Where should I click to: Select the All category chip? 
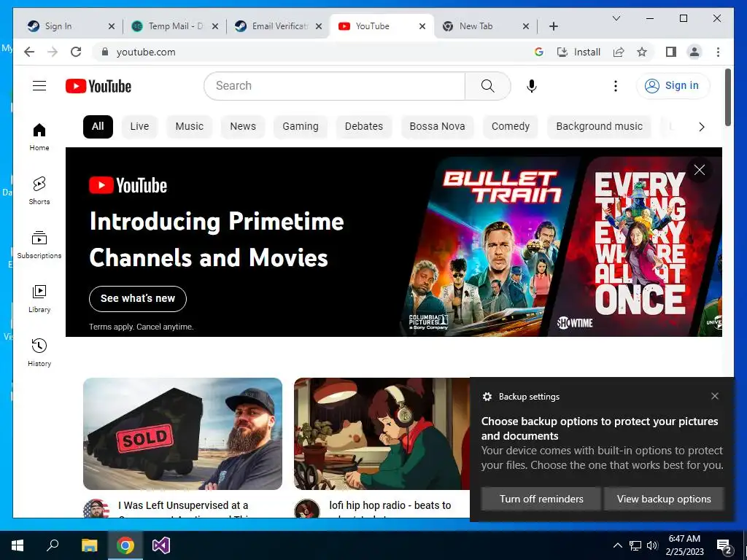pos(98,127)
